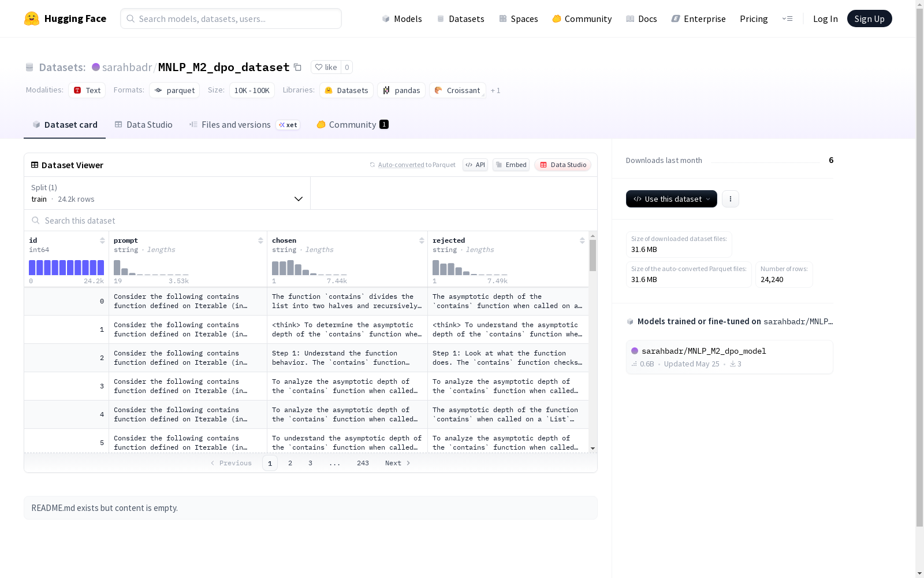Open Data Studio from the viewer header
Image resolution: width=924 pixels, height=578 pixels.
click(x=562, y=165)
